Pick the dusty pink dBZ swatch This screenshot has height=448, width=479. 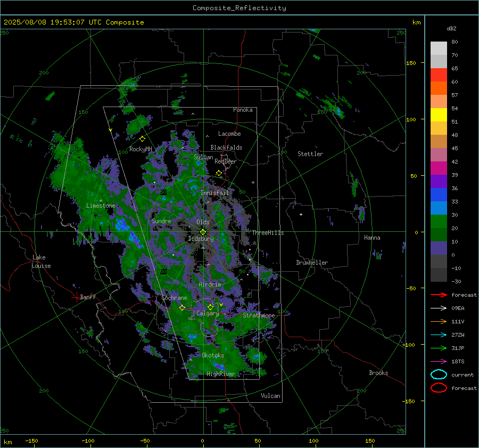(x=439, y=154)
